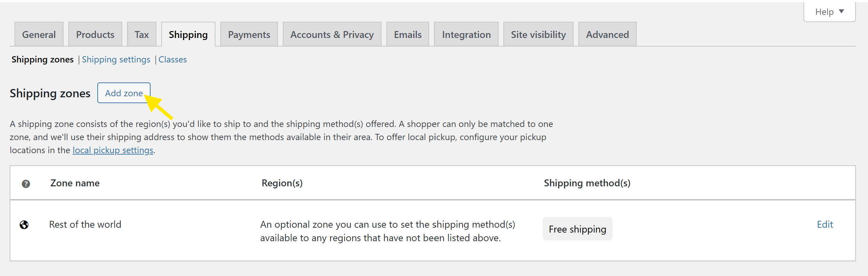Go to shipping Classes link
868x276 pixels.
click(x=173, y=59)
